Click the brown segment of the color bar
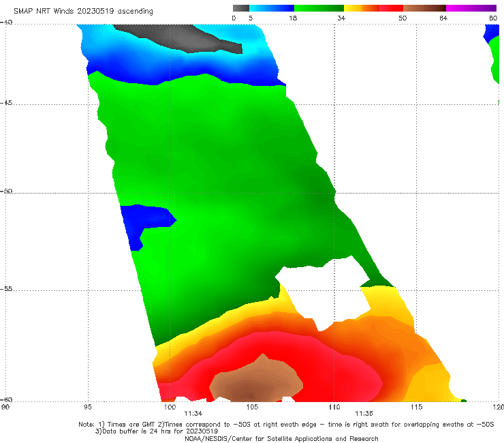Screen dimensions: 504x443 424,8
